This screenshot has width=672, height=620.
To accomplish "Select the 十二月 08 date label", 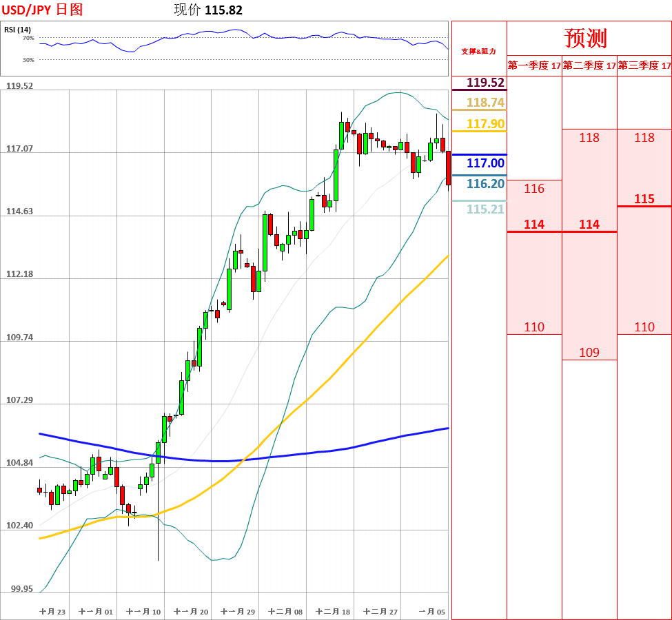I will click(285, 612).
